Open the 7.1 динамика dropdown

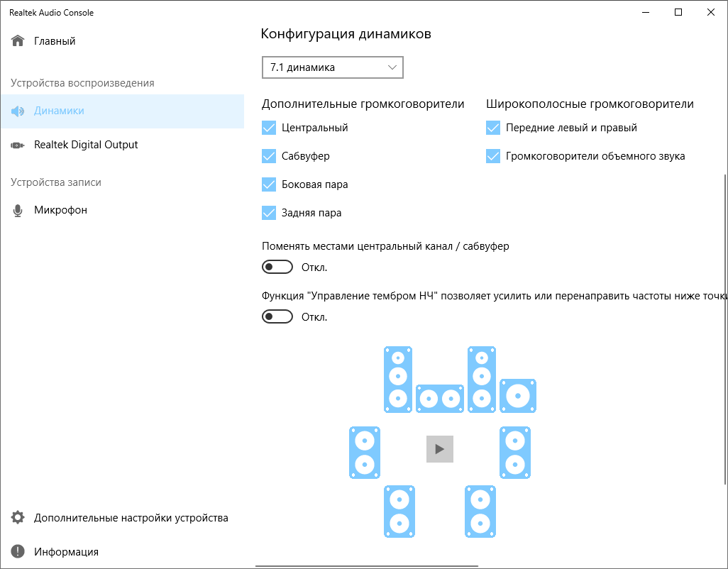pyautogui.click(x=332, y=67)
